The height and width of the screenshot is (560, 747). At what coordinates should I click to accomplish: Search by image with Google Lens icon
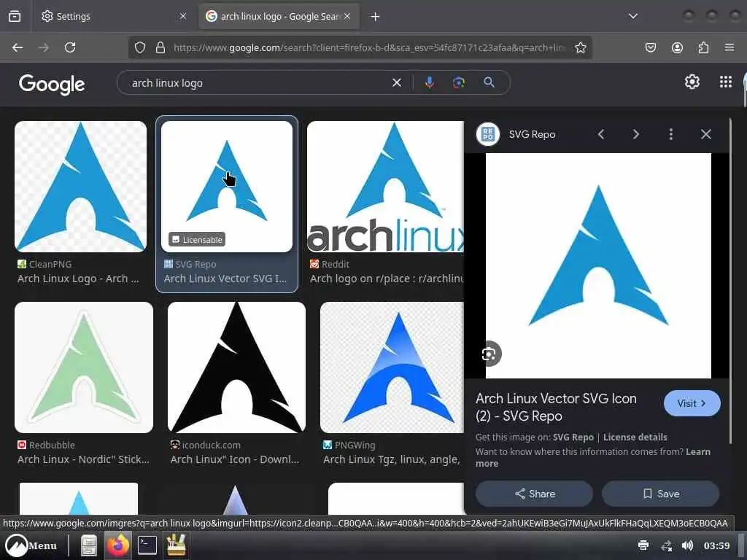click(x=458, y=83)
